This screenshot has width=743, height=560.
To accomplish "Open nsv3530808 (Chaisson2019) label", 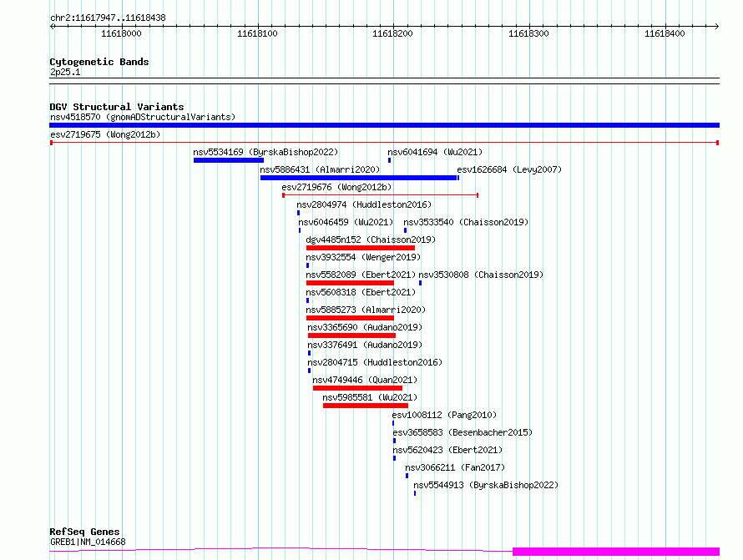I will [481, 275].
